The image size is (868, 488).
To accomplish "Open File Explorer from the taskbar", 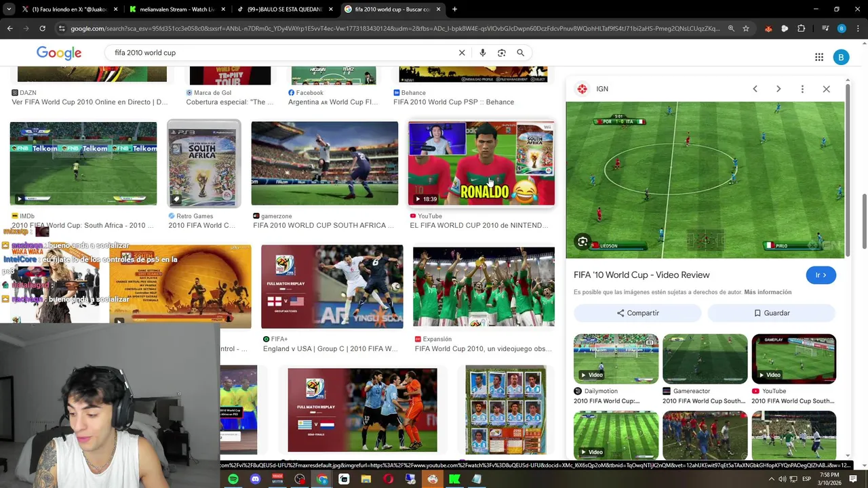I will click(x=366, y=479).
